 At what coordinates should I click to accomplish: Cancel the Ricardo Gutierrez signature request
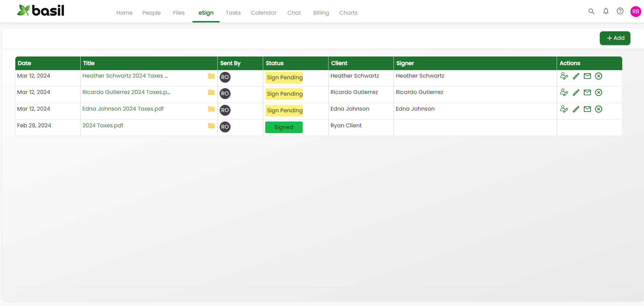[x=598, y=93]
